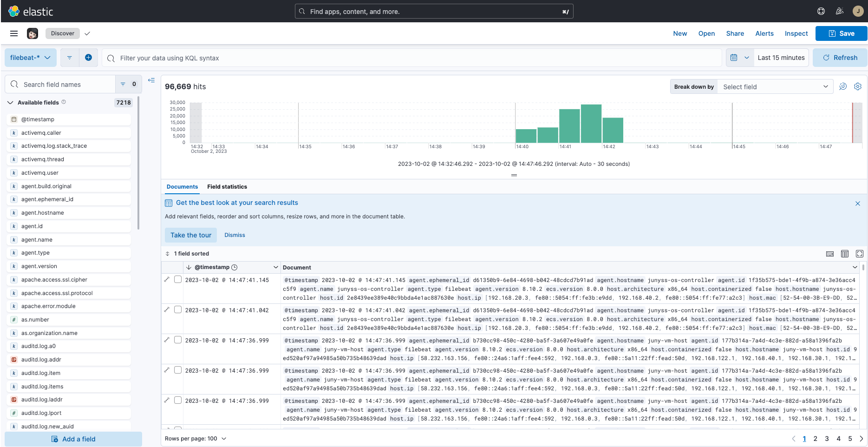
Task: Open the edit visualization icon
Action: click(843, 86)
